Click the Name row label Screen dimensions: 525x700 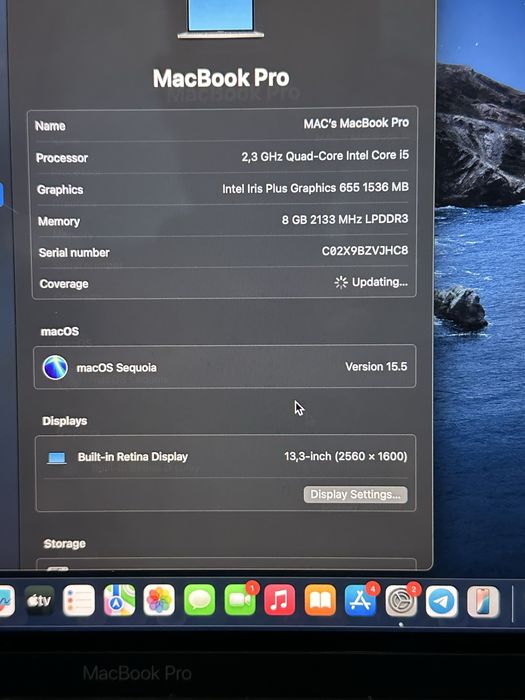50,126
